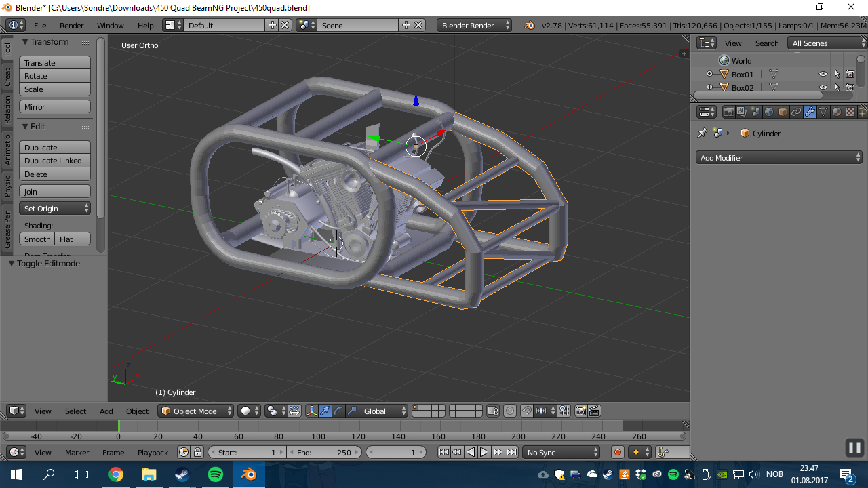Select the Texture checkerboard properties tab
Viewport: 868px width, 488px height.
(850, 112)
